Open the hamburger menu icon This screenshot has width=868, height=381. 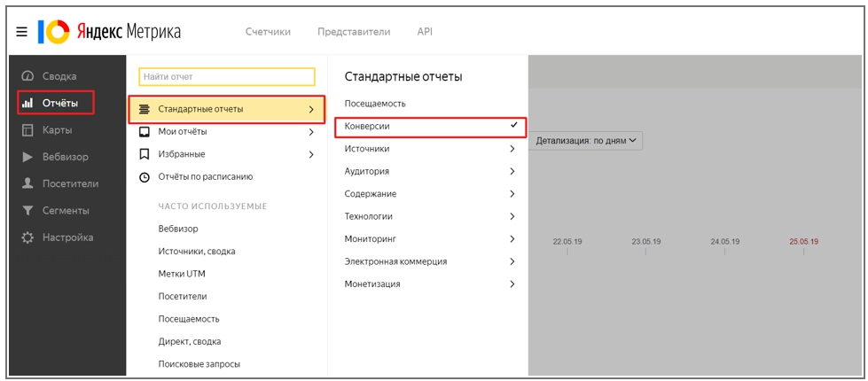[x=21, y=33]
